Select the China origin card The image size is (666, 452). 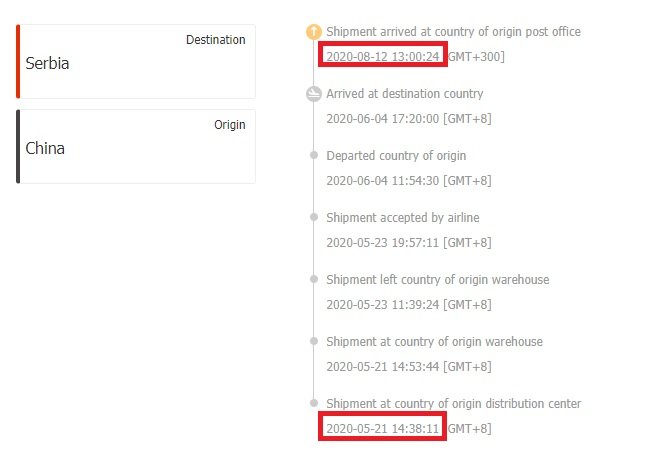(x=137, y=146)
